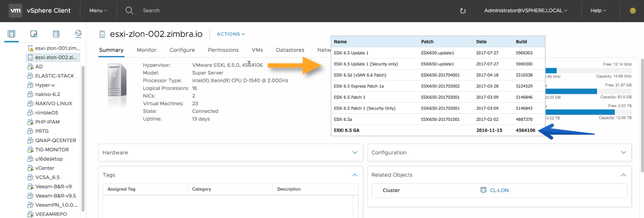Select Veeam-B&R-v9.5 in inventory tree
Screen dimensions: 644x218
56,196
